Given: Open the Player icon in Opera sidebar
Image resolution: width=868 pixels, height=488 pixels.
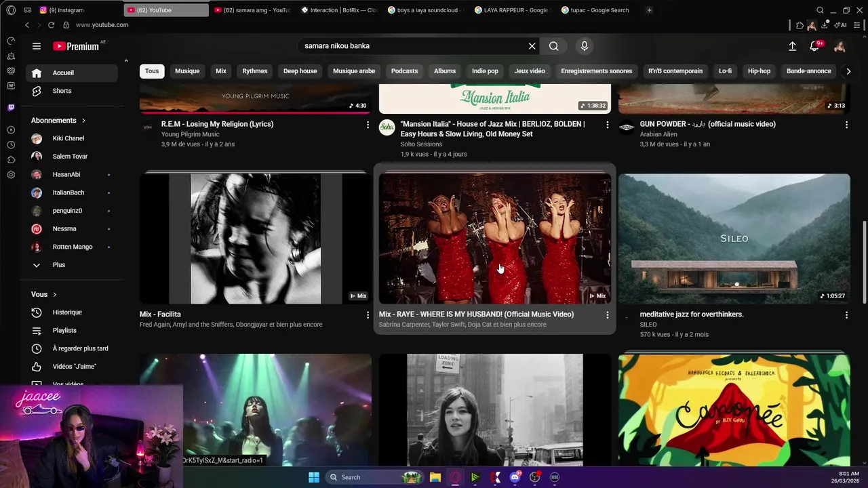Looking at the screenshot, I should (11, 129).
